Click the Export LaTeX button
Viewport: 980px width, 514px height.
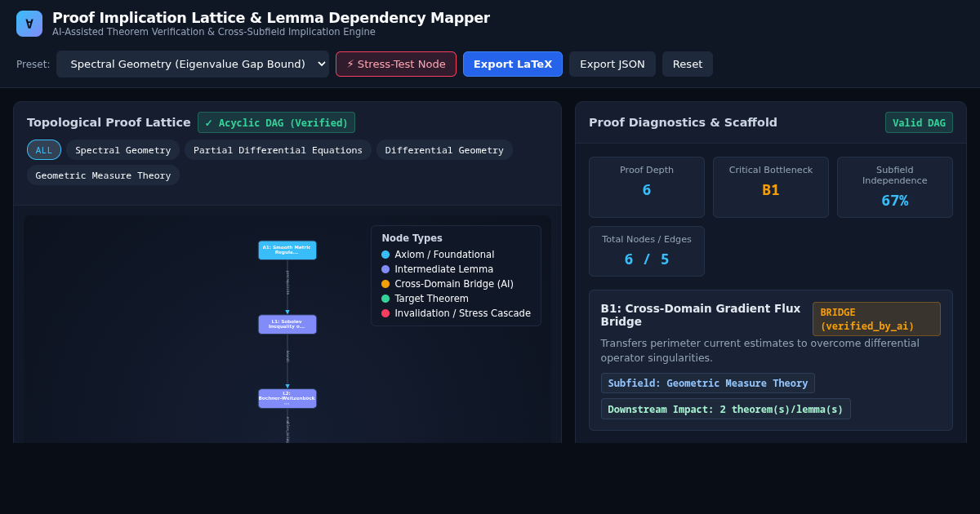point(513,64)
